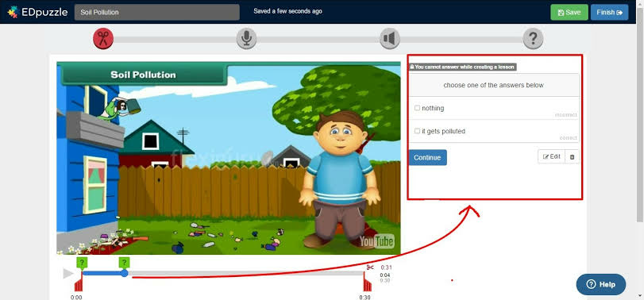
Task: Click the Soil Pollution video frame
Action: tap(229, 158)
